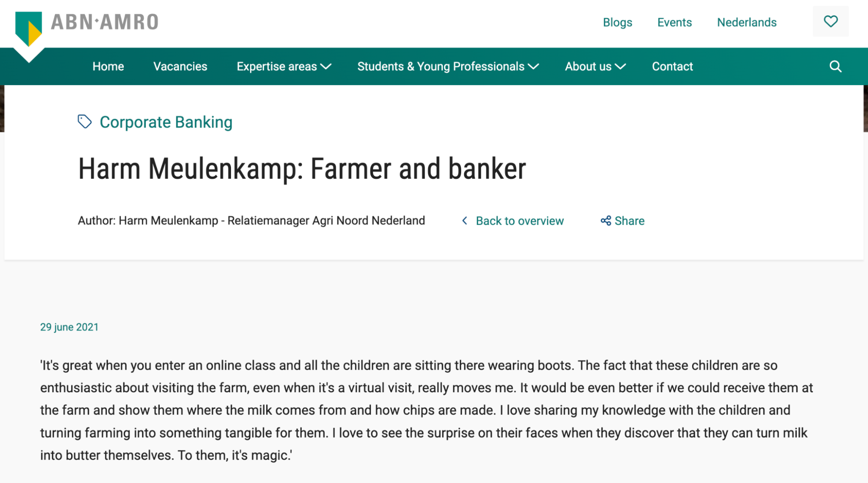Screen dimensions: 868x483
Task: Open the Corporate Banking category link
Action: 166,122
